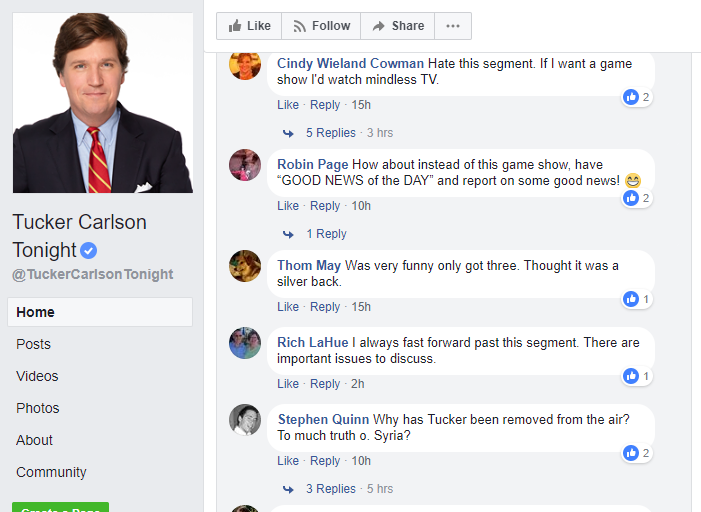Reply to Robin Page's comment
The height and width of the screenshot is (512, 701).
pyautogui.click(x=325, y=206)
